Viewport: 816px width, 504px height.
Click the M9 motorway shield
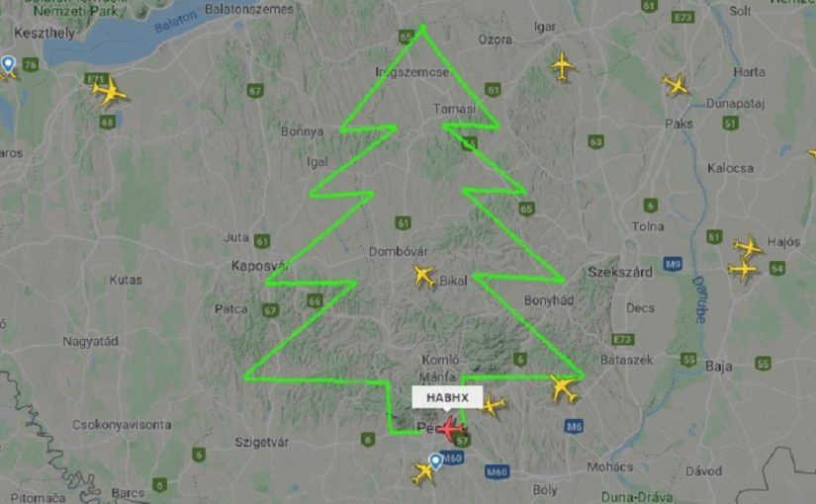(x=673, y=264)
